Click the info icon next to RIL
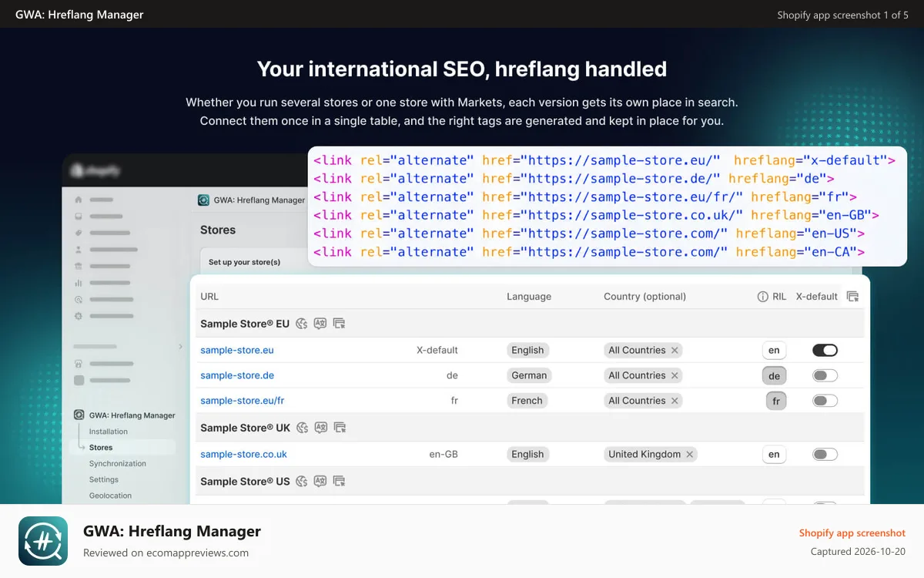Image resolution: width=924 pixels, height=578 pixels. tap(763, 297)
